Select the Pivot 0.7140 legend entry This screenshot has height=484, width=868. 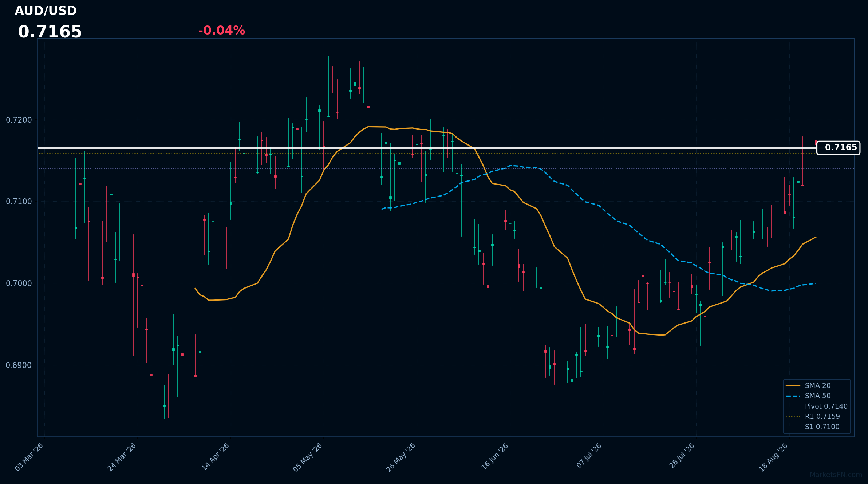coord(817,406)
